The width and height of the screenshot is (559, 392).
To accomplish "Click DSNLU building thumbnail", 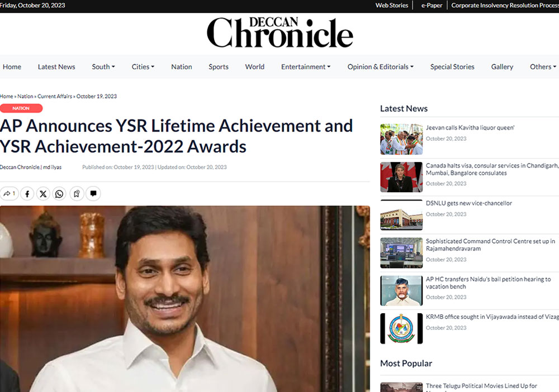I will [x=401, y=214].
